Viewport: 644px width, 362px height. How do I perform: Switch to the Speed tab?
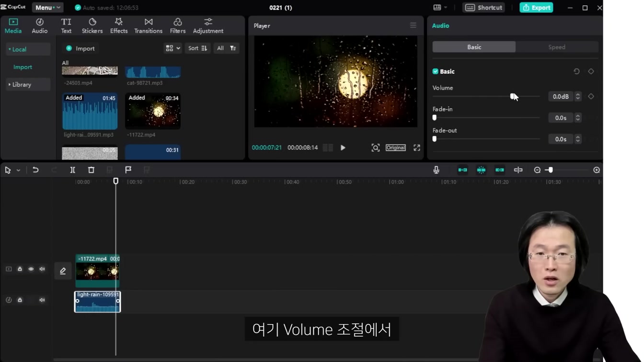tap(557, 47)
